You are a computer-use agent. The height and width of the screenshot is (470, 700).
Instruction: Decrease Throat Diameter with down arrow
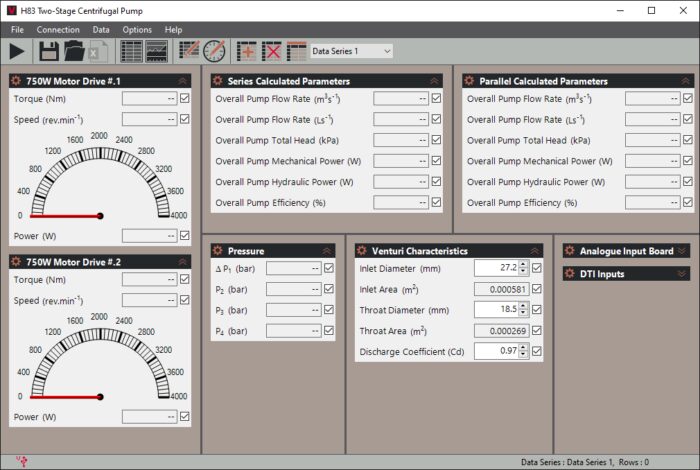pyautogui.click(x=523, y=313)
